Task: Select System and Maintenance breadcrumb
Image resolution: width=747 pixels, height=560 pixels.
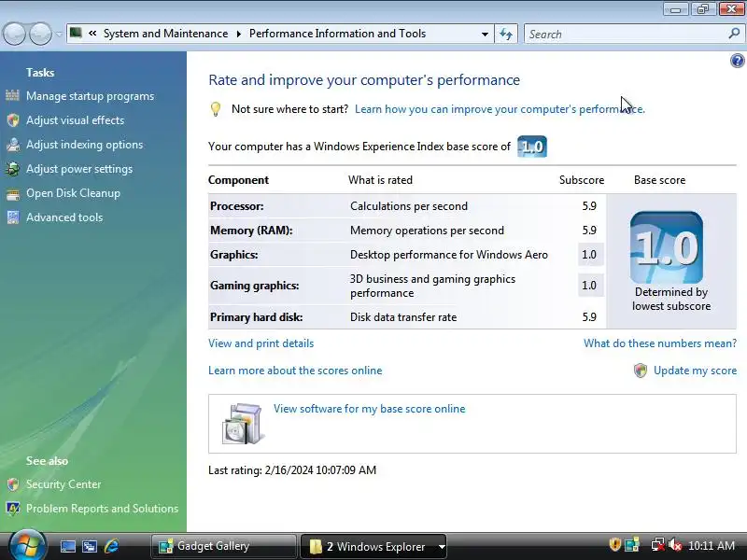Action: [165, 34]
